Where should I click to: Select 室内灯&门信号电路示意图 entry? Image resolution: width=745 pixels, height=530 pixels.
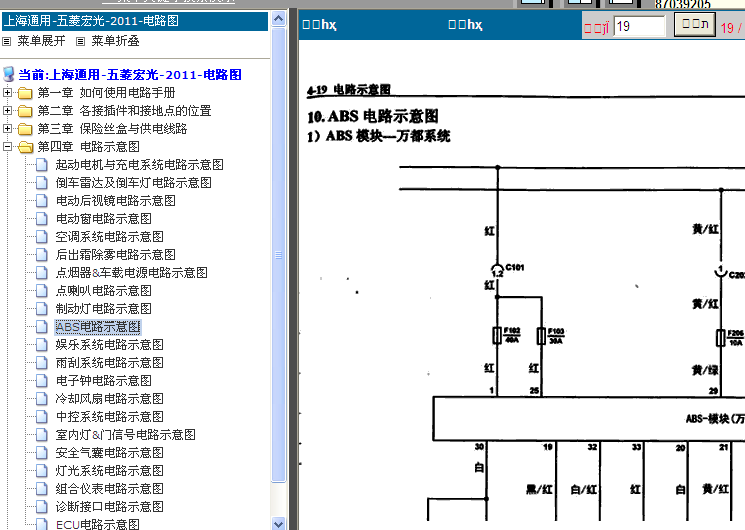tap(125, 435)
